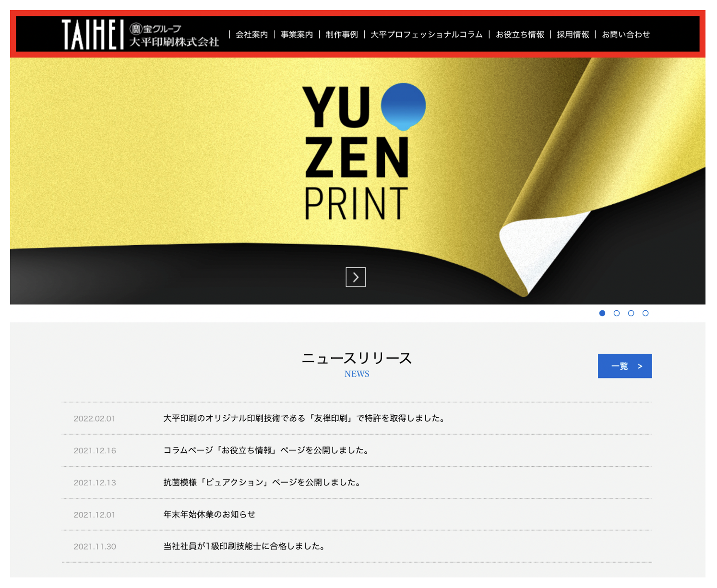Image resolution: width=717 pixels, height=588 pixels.
Task: Click the date 2021.11.30
Action: (95, 547)
